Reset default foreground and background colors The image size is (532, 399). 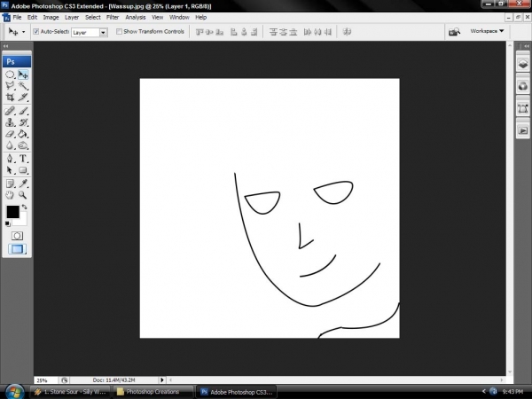coord(7,223)
